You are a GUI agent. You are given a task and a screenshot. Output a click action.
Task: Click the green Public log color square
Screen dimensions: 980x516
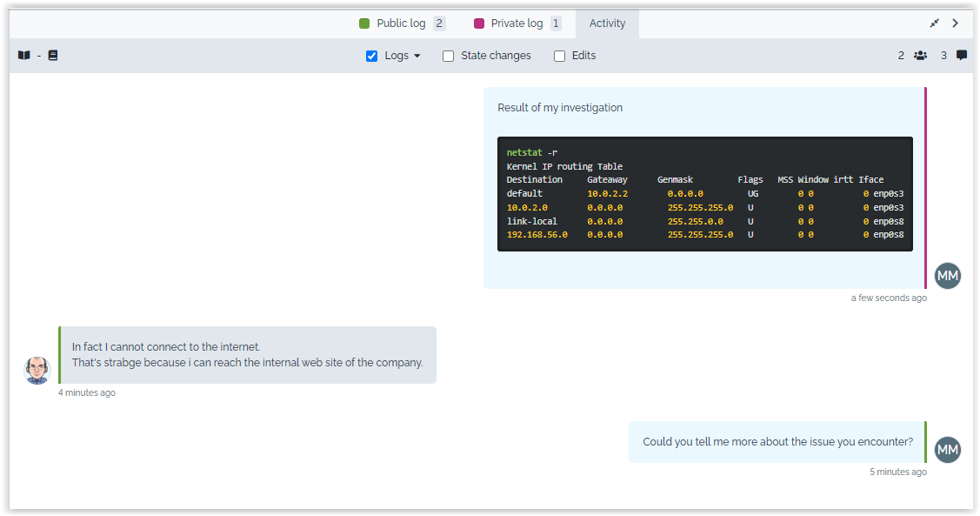[x=365, y=23]
